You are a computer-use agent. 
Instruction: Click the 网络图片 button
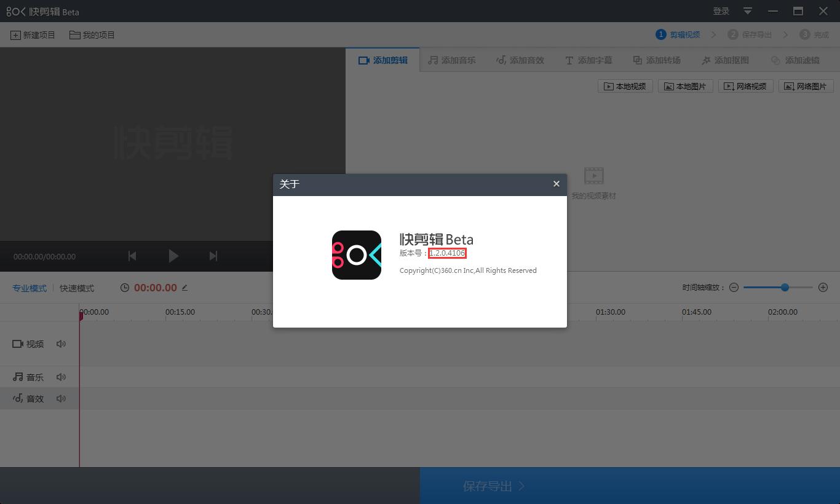[x=806, y=87]
